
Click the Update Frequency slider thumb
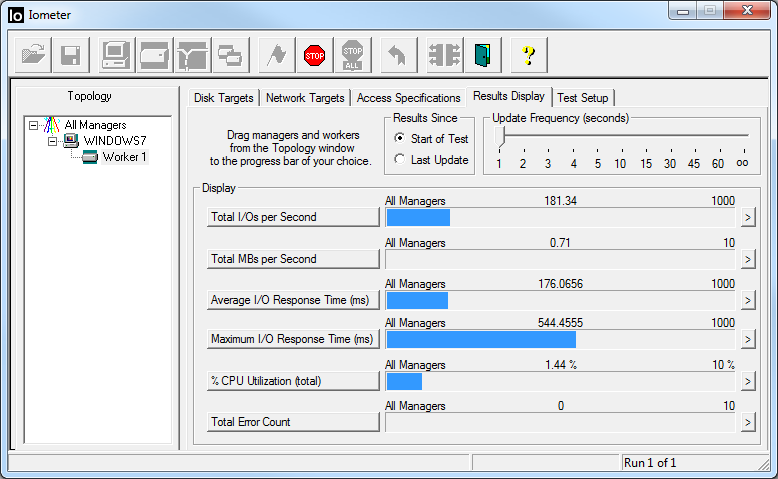(500, 136)
